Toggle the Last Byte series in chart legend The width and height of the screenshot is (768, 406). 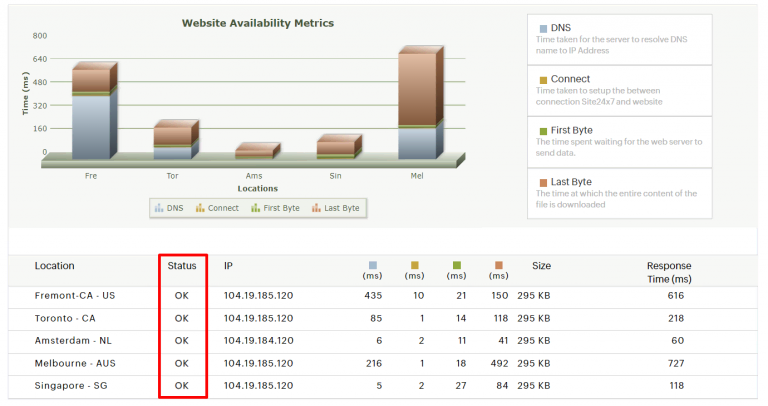coord(336,208)
